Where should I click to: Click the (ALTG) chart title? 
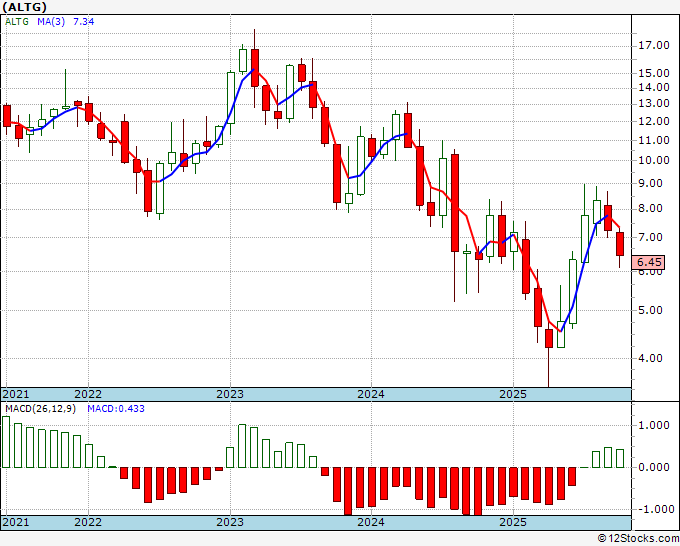tap(25, 7)
